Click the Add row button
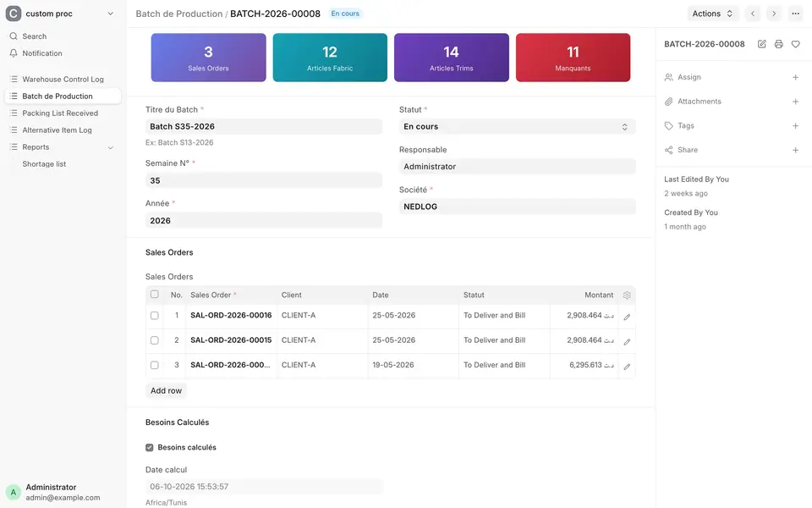This screenshot has height=508, width=812. 166,391
